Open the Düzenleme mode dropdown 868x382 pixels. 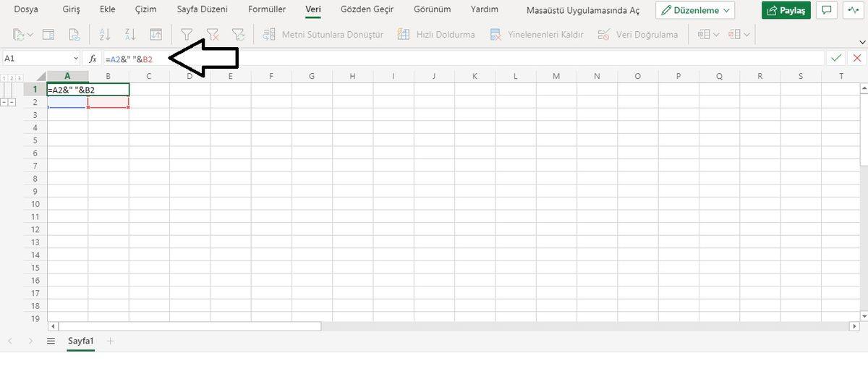(x=695, y=10)
